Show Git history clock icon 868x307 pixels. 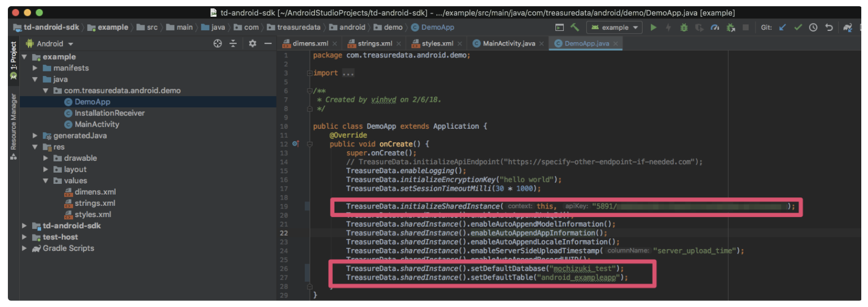tap(813, 28)
